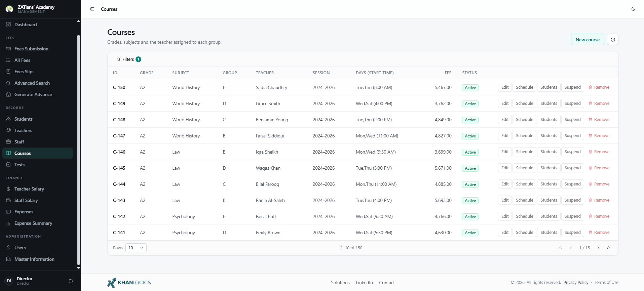The image size is (644, 291).
Task: Open Schedule for course C-149
Action: (x=524, y=103)
